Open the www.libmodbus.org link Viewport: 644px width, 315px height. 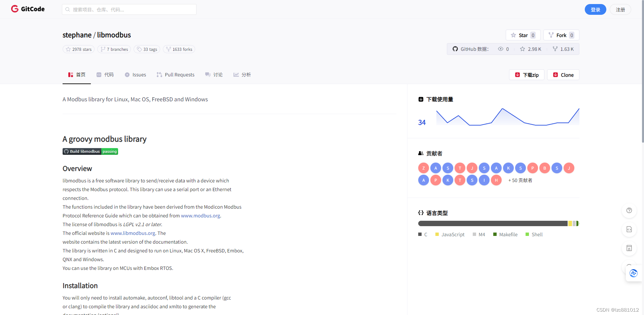coord(133,233)
